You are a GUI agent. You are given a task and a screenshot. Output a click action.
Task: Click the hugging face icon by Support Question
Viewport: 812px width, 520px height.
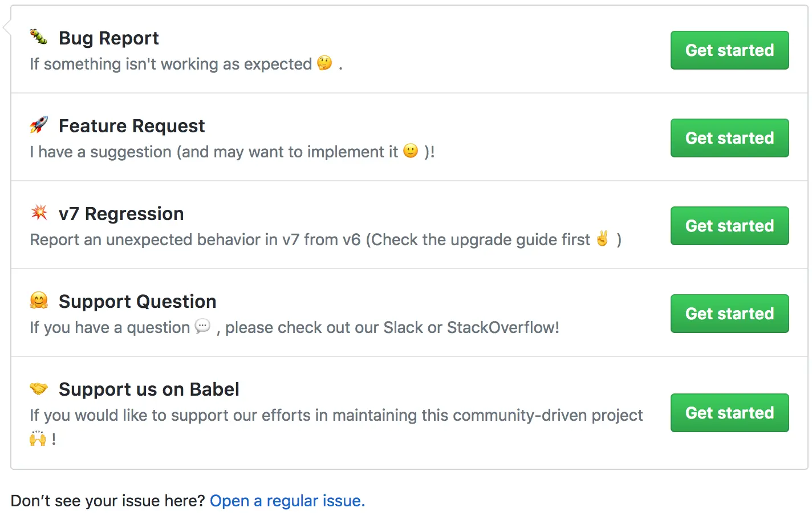tap(39, 300)
